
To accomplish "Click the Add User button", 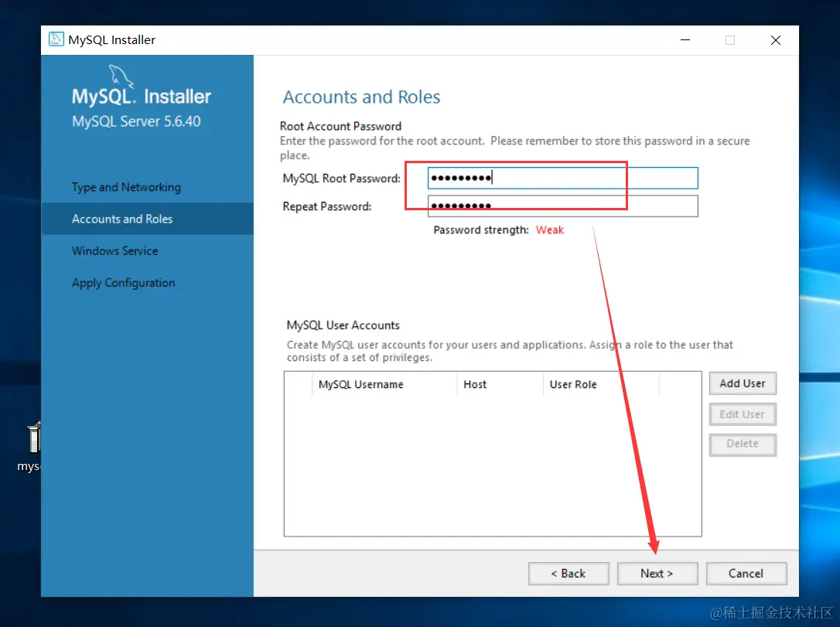I will click(743, 383).
